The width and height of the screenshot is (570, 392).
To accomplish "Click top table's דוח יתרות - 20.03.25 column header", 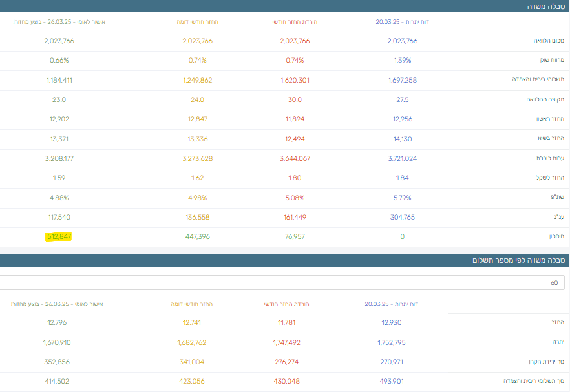I will click(x=402, y=22).
